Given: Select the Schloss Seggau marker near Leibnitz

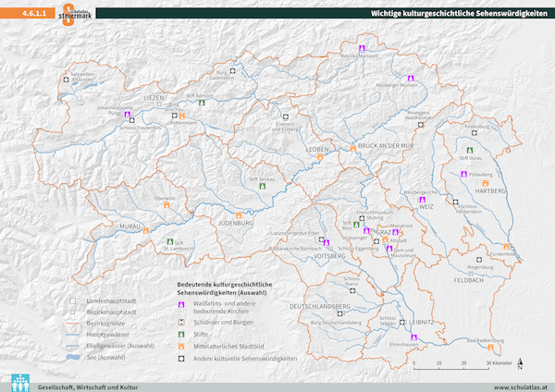Looking at the screenshot, I should click(x=402, y=323).
